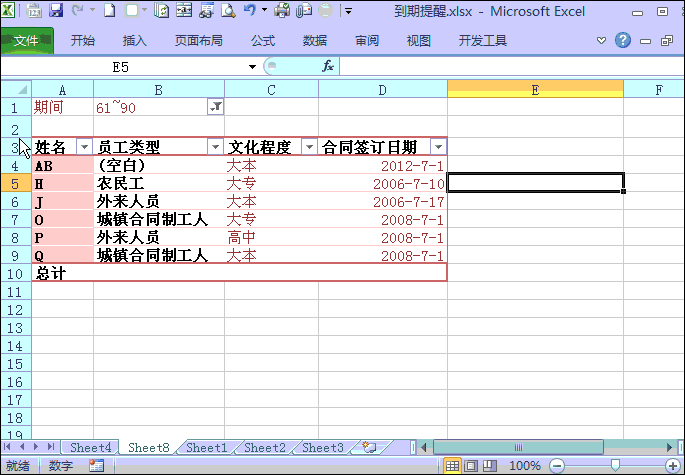Click the Select All corner triangle
Viewport: 685px width, 475px height.
16,90
